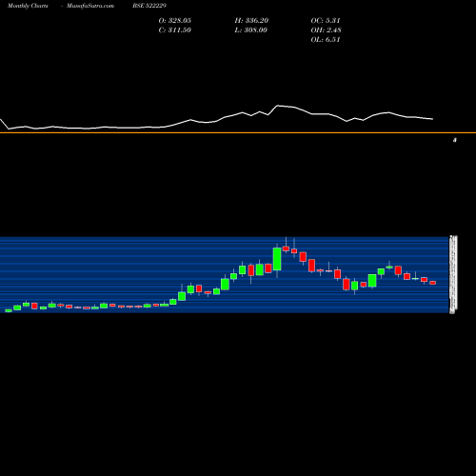The width and height of the screenshot is (476, 476).
Task: Click the close value "C: 311.50"
Action: (175, 30)
